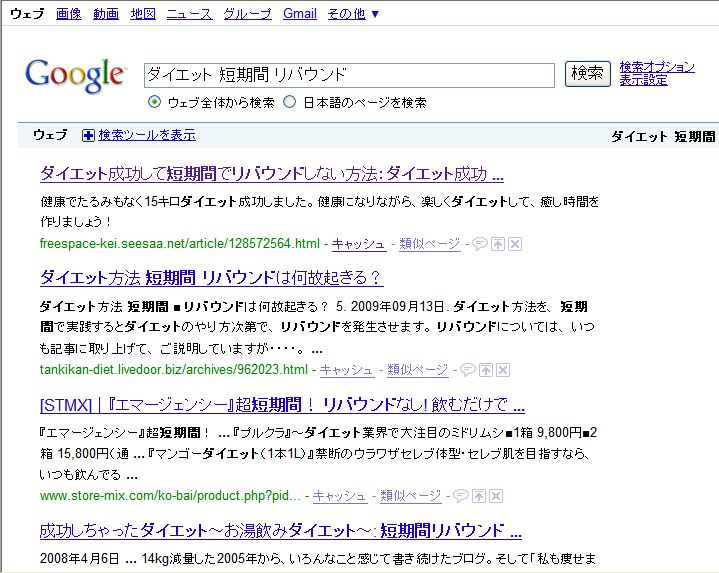The image size is (719, 573).
Task: Click the Google logo
Action: pyautogui.click(x=75, y=75)
